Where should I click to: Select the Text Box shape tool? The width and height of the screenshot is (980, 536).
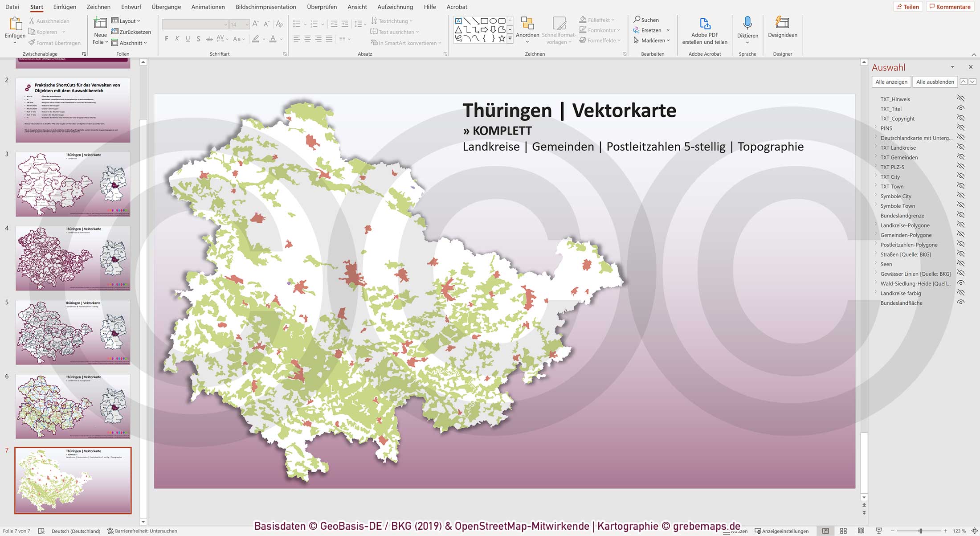[458, 20]
